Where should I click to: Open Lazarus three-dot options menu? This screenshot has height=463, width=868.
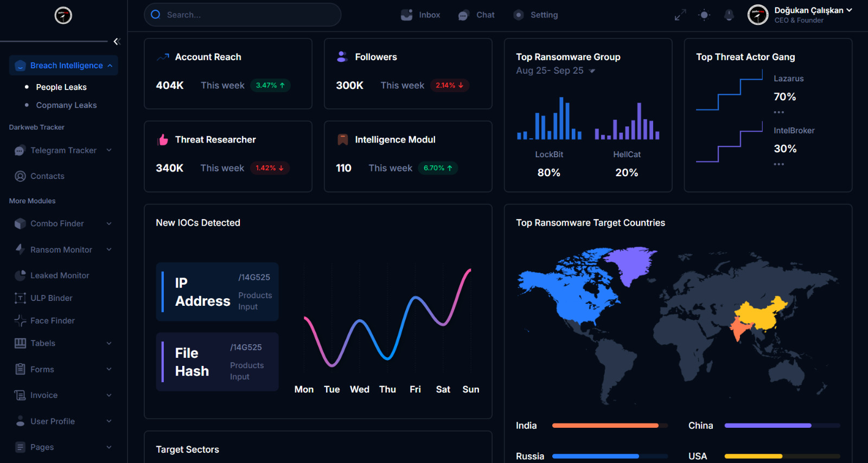[779, 112]
